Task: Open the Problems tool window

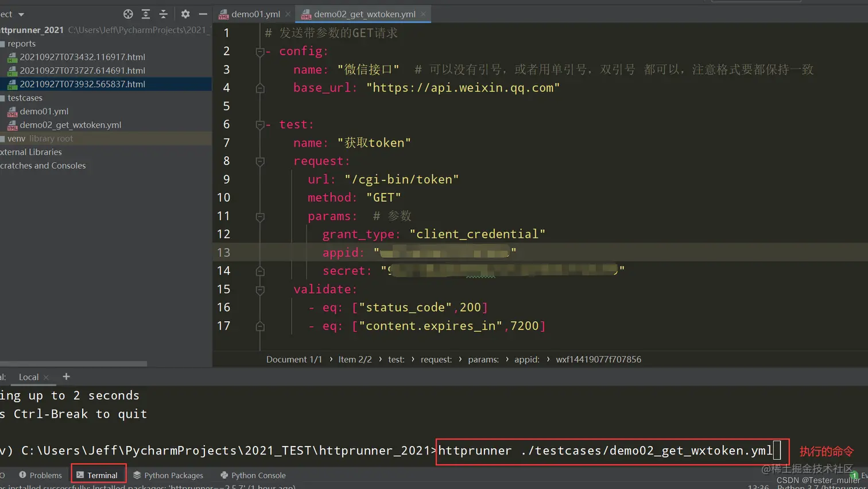Action: [40, 475]
